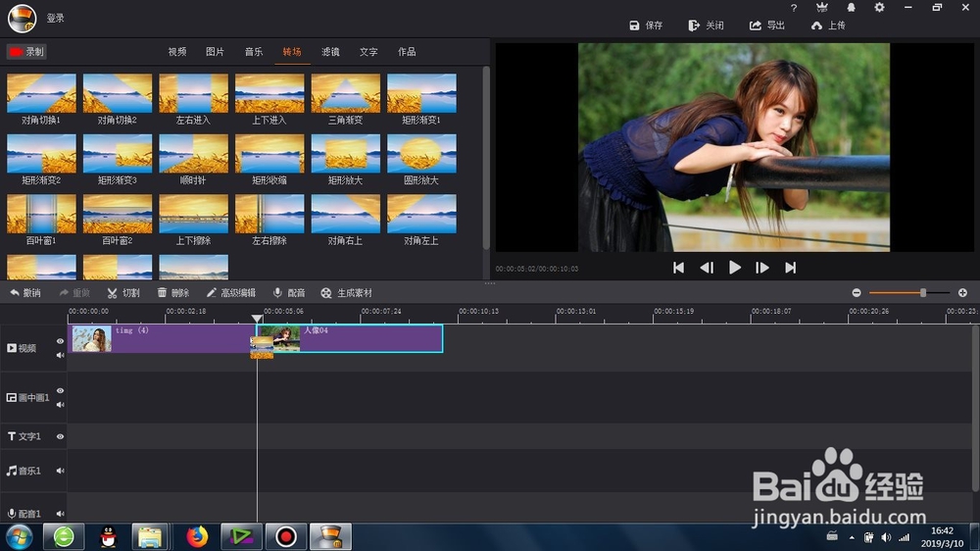Choose the 对角切换2 transition thumbnail
The height and width of the screenshot is (551, 980).
(x=118, y=93)
